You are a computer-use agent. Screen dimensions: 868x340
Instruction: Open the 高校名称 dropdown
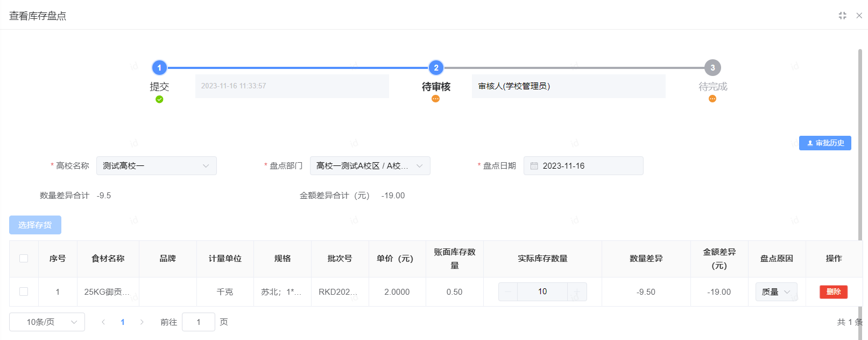pos(157,166)
